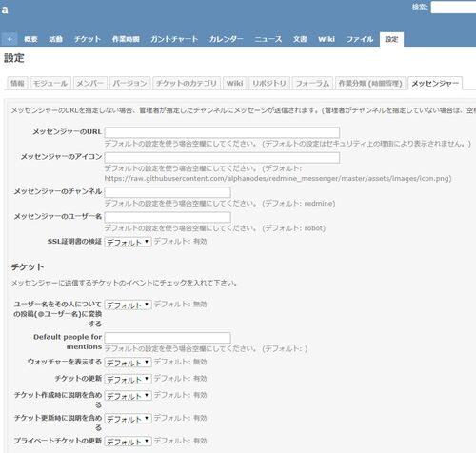Open the 概要 (Overview) menu tab
The width and height of the screenshot is (476, 453).
point(30,39)
